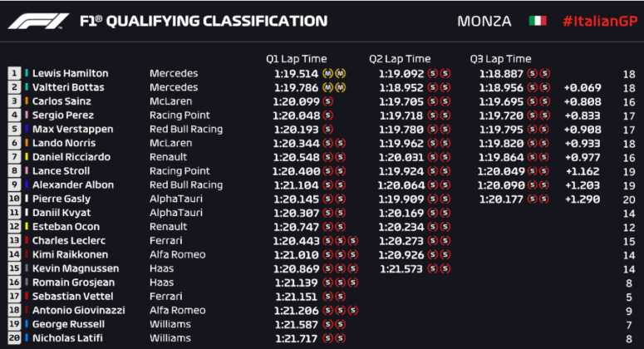
Task: Click the Italian flag icon
Action: click(538, 21)
